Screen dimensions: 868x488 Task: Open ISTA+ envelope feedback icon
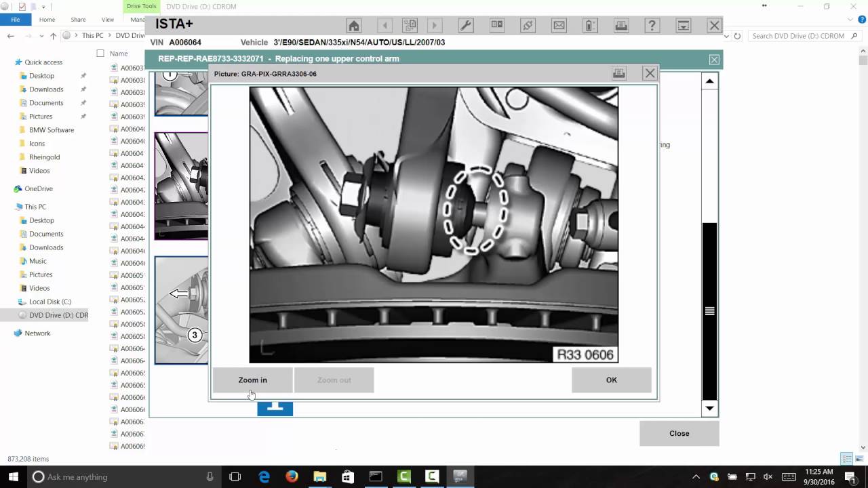pos(559,26)
